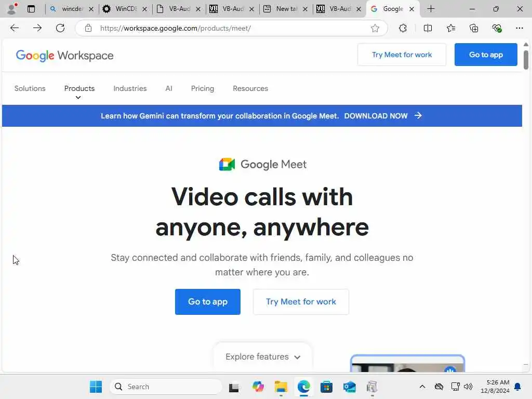The image size is (532, 399).
Task: Click the browser Forward arrow
Action: 37,28
